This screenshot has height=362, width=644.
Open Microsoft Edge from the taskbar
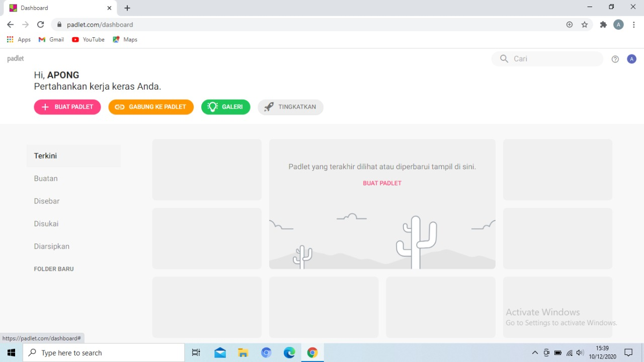tap(289, 353)
